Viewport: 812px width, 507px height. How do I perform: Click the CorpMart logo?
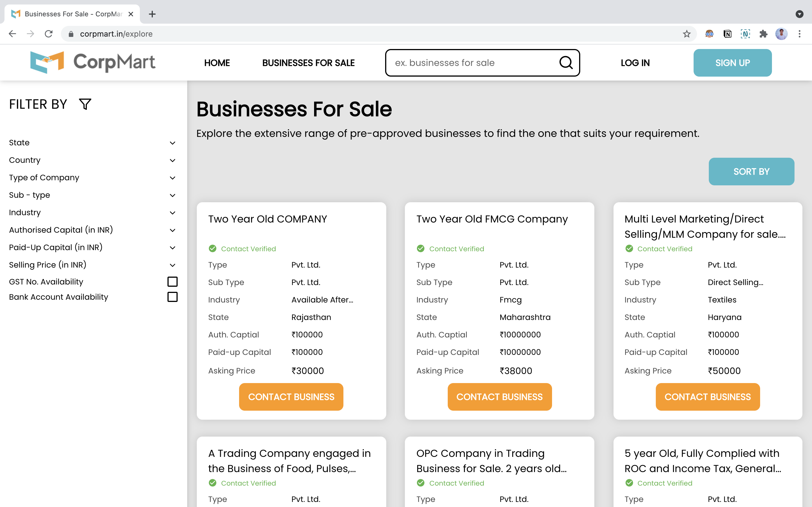point(92,62)
